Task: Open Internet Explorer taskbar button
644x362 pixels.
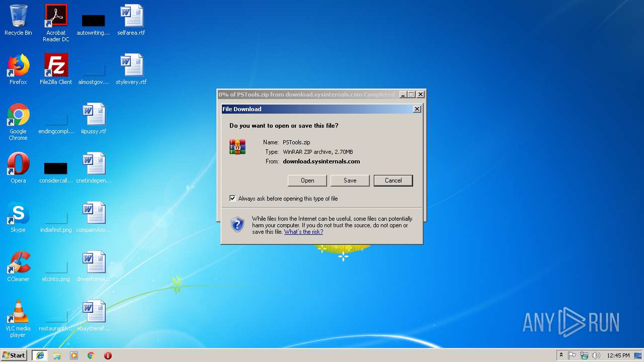Action: coord(40,355)
